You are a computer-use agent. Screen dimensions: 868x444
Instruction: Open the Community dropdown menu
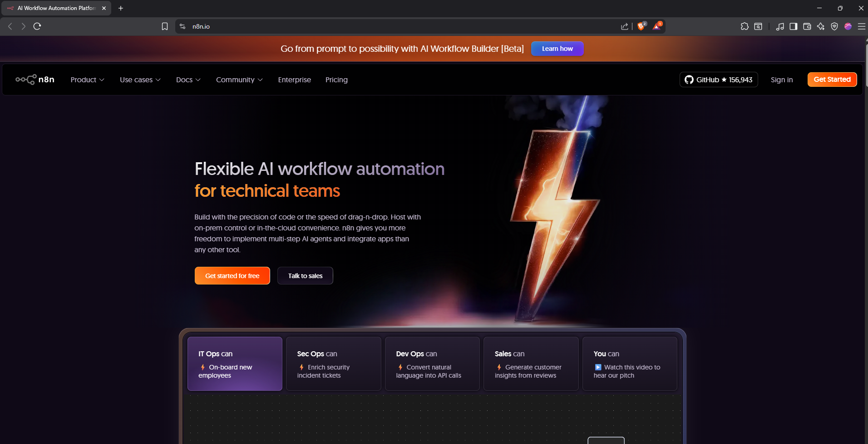click(239, 80)
